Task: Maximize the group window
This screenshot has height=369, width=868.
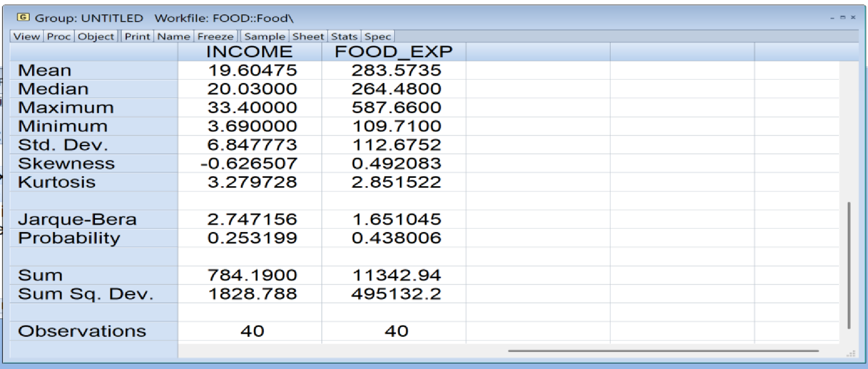Action: coord(843,17)
